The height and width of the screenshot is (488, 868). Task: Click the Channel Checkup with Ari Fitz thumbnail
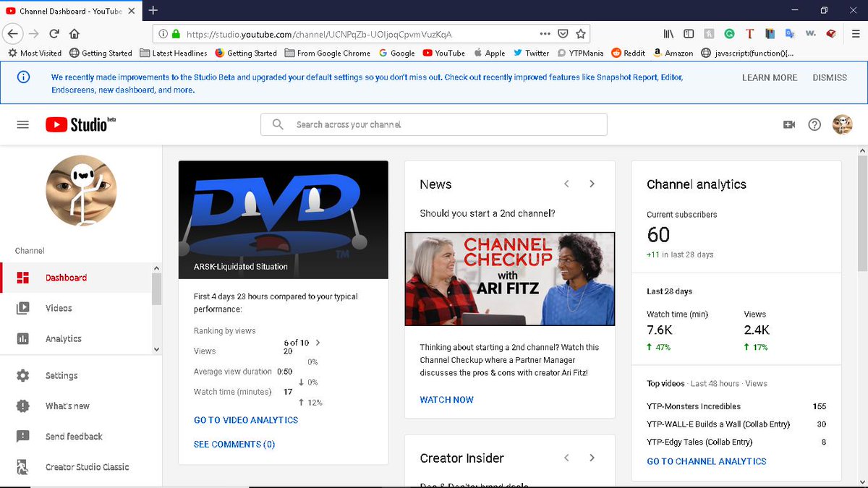(x=510, y=279)
